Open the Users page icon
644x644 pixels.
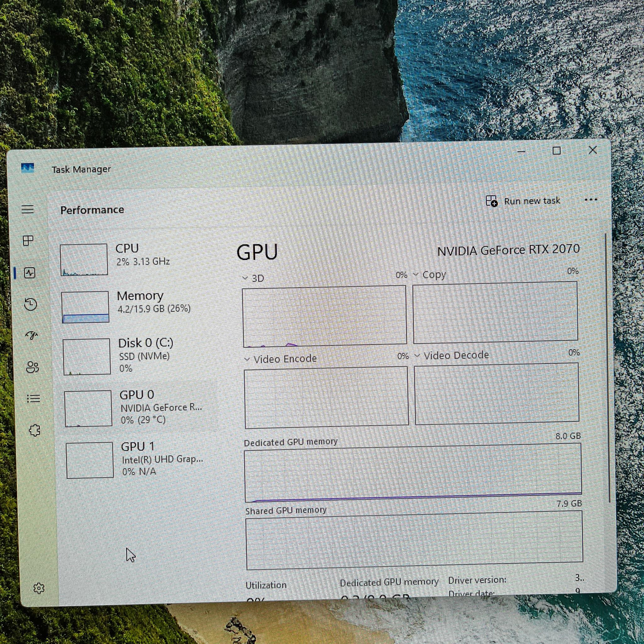(33, 367)
